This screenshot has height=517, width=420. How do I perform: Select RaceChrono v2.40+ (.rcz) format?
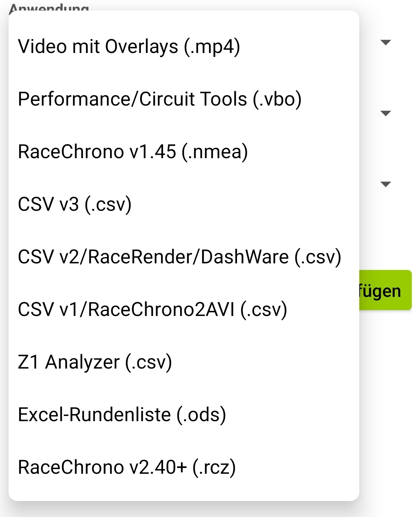127,468
